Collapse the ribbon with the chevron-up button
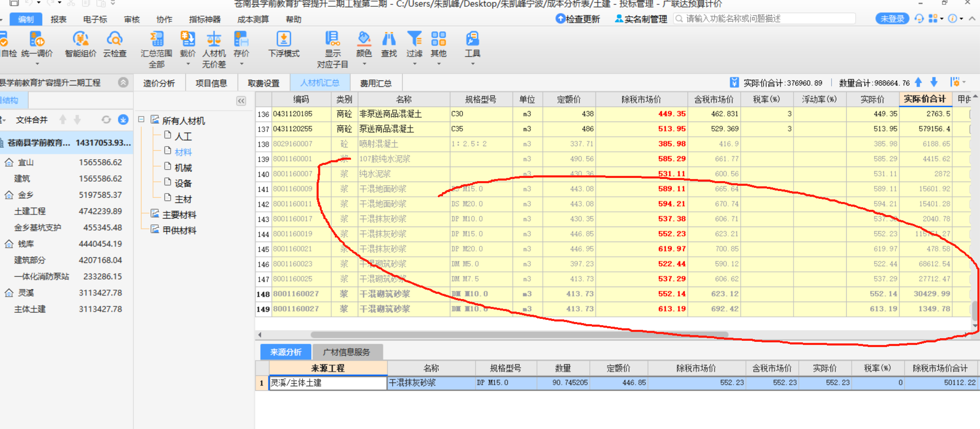Image resolution: width=980 pixels, height=429 pixels. point(972,19)
